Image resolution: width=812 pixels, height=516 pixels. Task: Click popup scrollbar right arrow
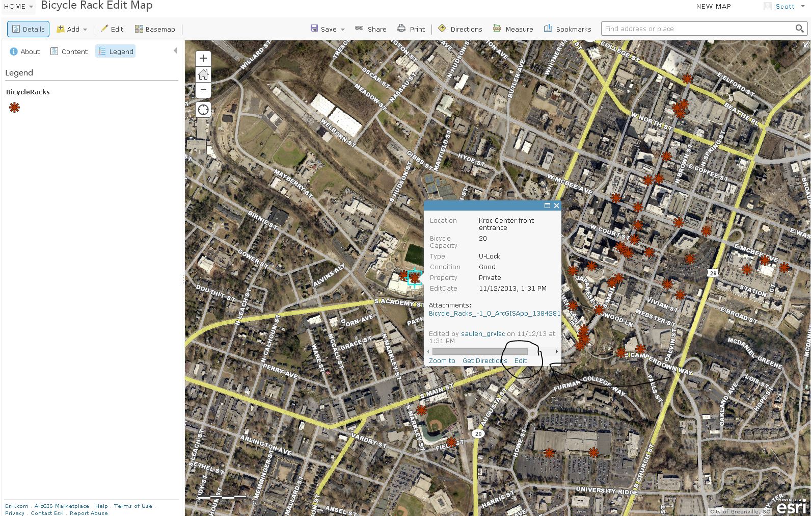(x=557, y=351)
